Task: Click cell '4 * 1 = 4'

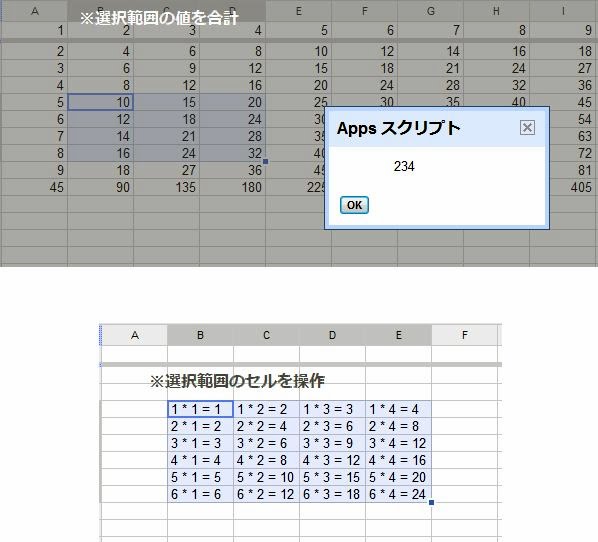Action: point(200,460)
